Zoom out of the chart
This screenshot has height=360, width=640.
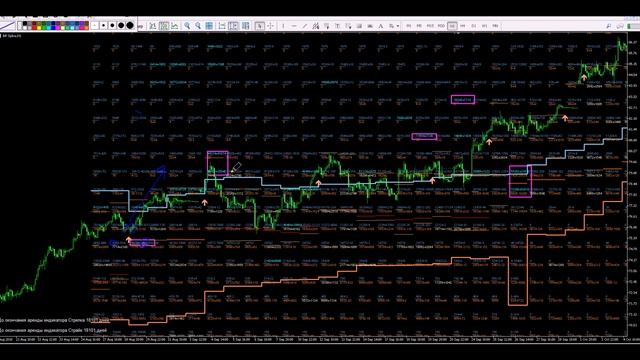pos(198,26)
